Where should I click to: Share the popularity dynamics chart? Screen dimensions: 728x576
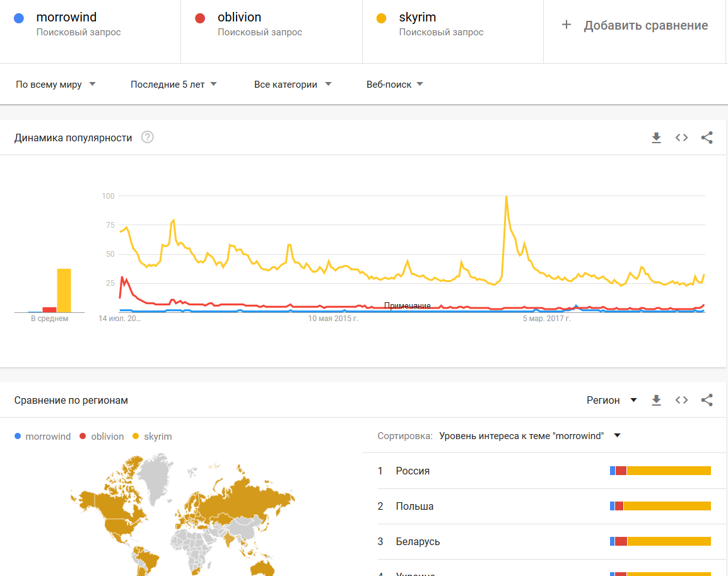(707, 138)
